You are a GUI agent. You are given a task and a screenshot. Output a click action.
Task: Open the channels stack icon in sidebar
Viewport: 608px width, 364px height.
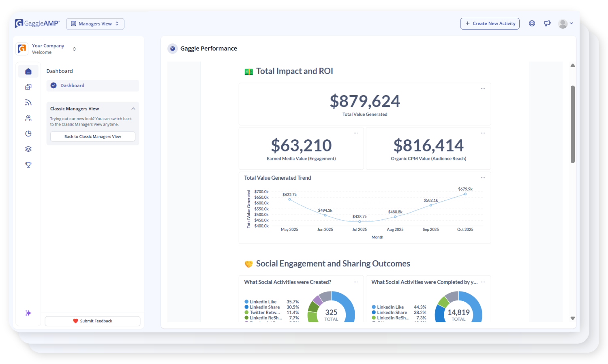tap(28, 149)
